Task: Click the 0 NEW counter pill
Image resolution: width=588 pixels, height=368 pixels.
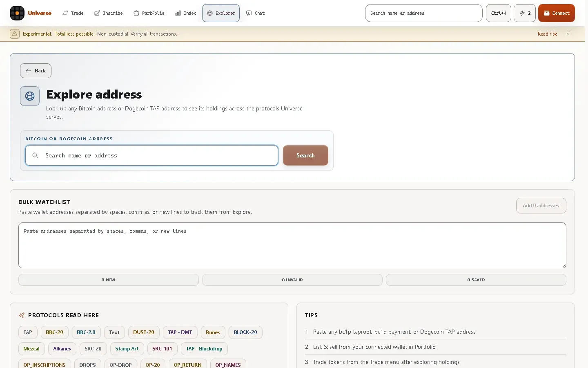Action: 109,280
